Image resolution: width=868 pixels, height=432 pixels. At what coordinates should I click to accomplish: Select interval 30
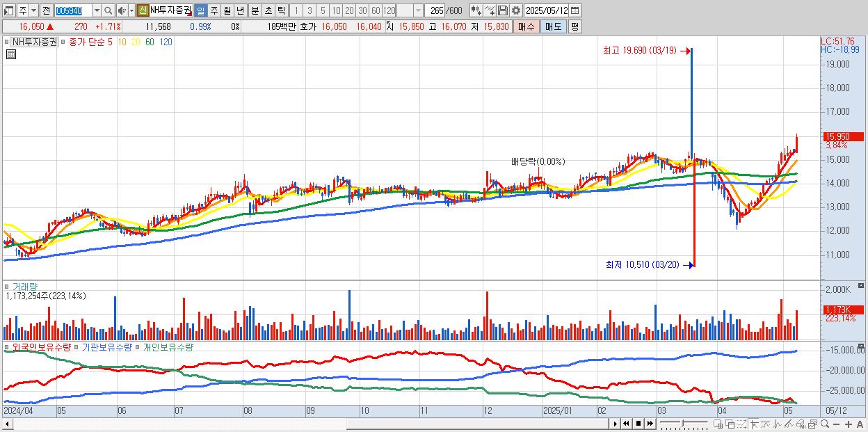(x=362, y=10)
